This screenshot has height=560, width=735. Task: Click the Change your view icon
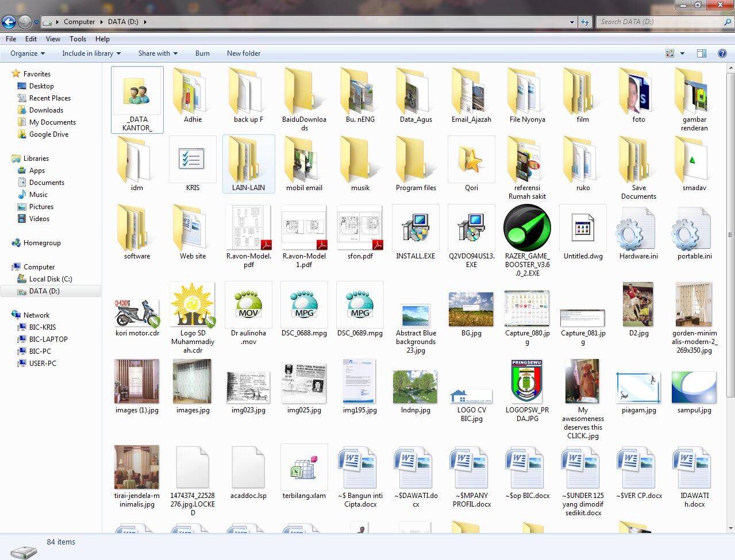(x=669, y=53)
